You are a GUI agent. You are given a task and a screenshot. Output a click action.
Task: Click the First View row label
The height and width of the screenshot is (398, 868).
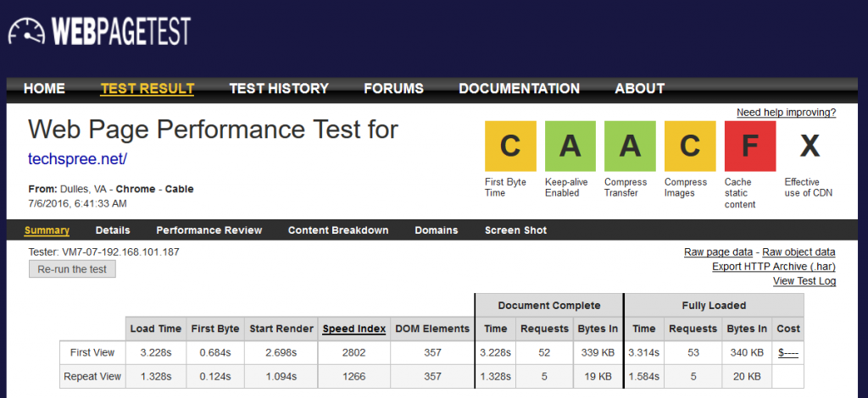tap(92, 352)
